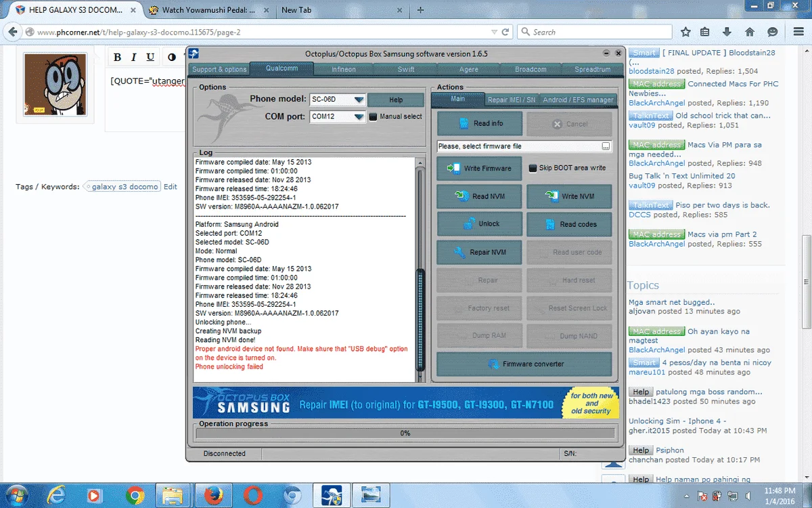Open the Firmware converter

click(x=524, y=364)
